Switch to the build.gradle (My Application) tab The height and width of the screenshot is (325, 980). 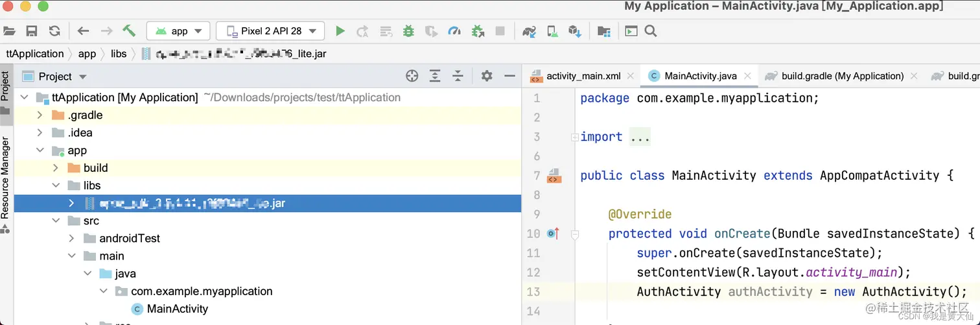(842, 76)
